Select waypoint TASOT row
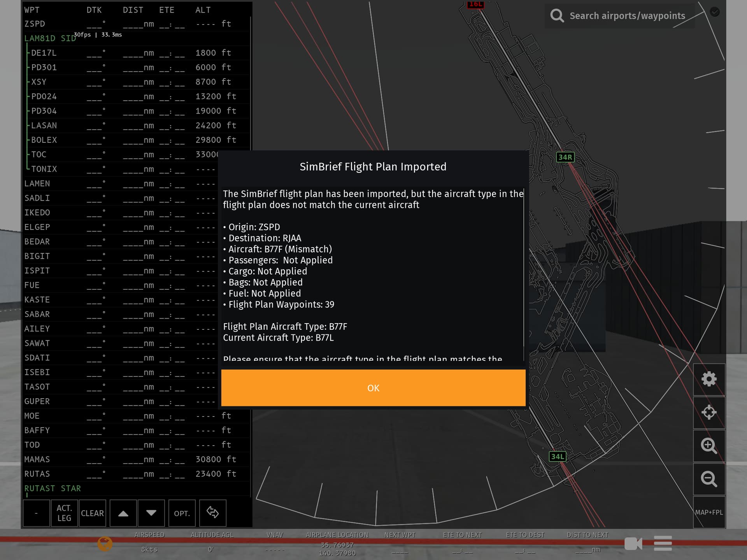This screenshot has height=560, width=747. (x=121, y=387)
